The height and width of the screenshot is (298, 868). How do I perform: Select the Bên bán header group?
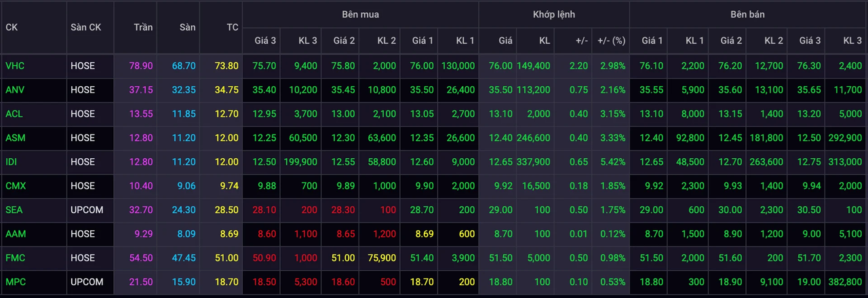pos(748,14)
